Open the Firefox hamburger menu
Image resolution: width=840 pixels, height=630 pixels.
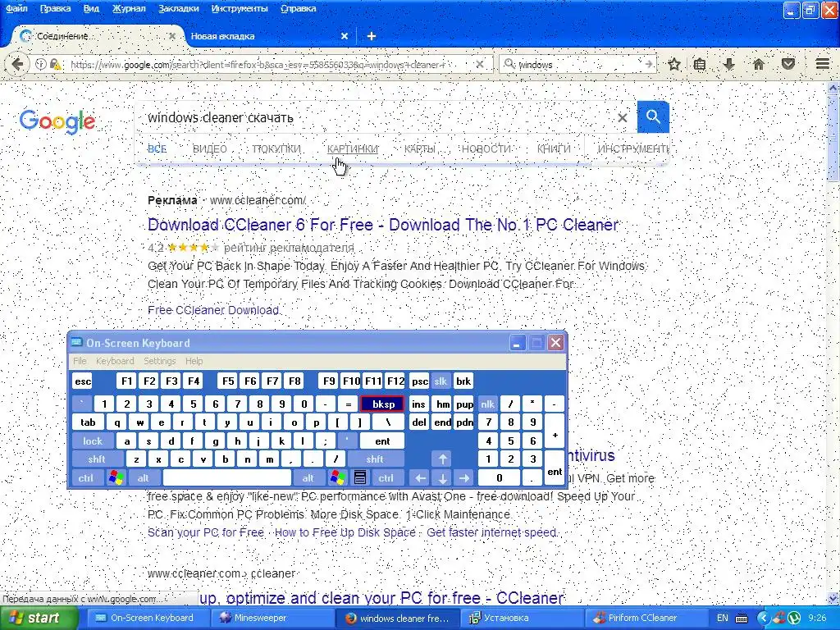point(823,64)
